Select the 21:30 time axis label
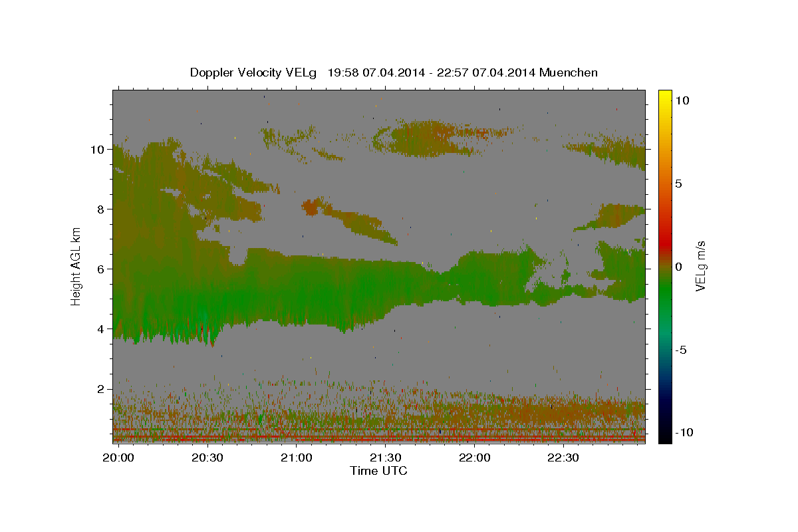 click(385, 458)
